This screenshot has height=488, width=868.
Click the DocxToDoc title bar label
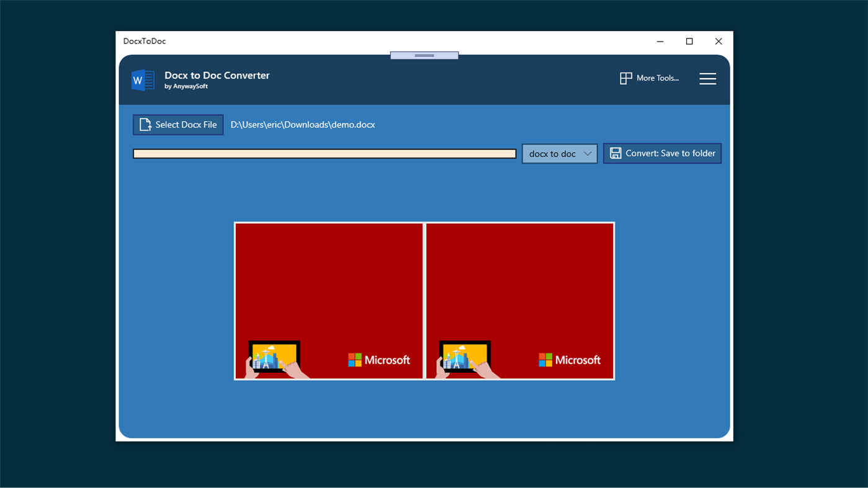pyautogui.click(x=145, y=41)
